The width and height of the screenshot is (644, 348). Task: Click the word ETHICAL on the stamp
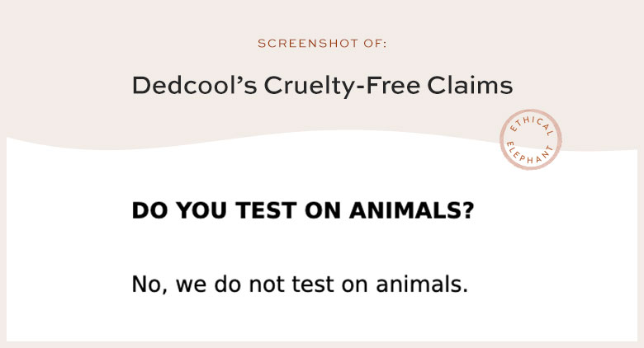point(532,125)
